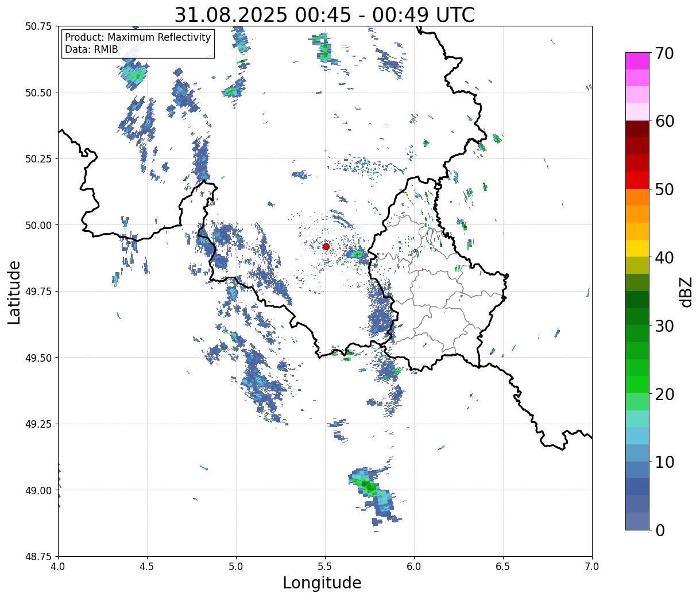Click the longitude tick label 6.5
Viewport: 700px width, 597px height.
(x=503, y=567)
